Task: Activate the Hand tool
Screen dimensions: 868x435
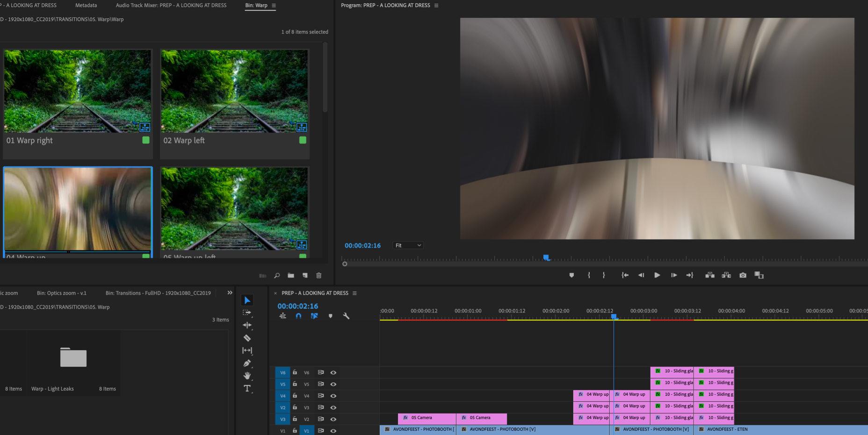Action: pos(247,376)
